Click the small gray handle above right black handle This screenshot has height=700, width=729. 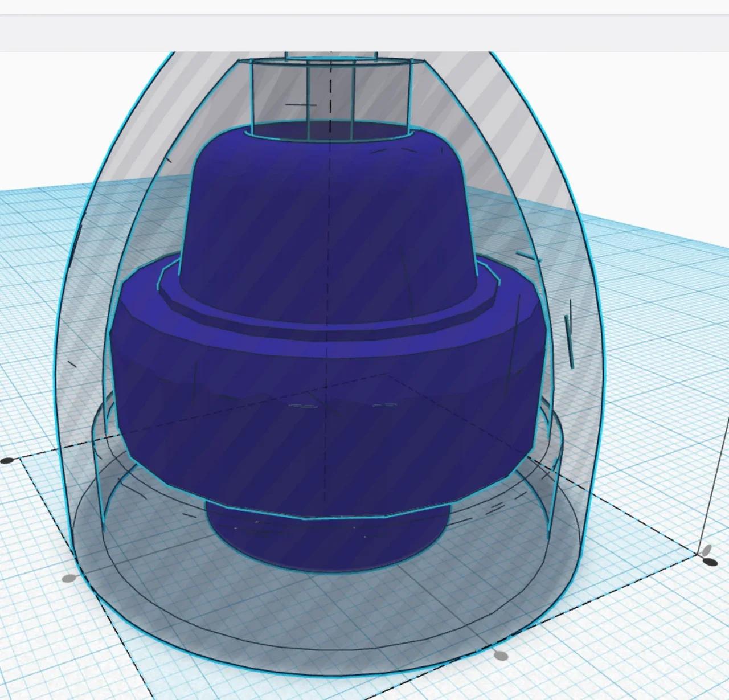(706, 550)
